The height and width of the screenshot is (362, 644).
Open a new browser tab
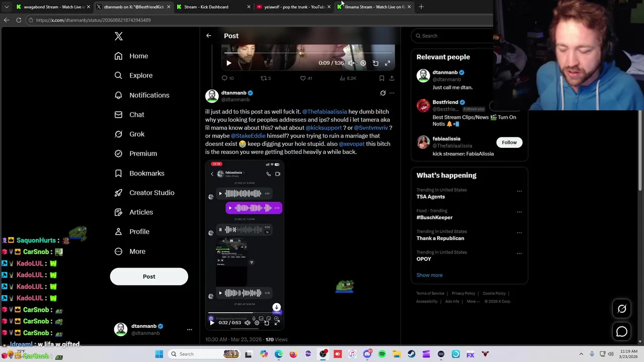421,7
